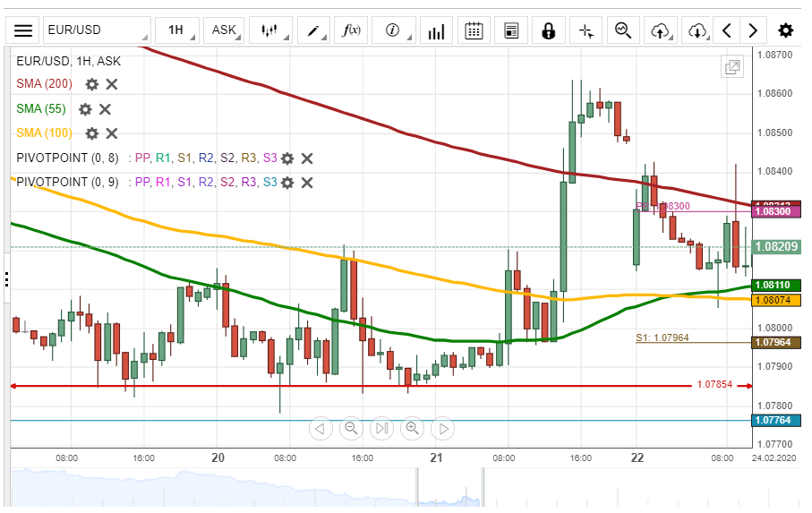Screen dimensions: 812x513
Task: Click the SMA (200) legend label
Action: point(44,84)
